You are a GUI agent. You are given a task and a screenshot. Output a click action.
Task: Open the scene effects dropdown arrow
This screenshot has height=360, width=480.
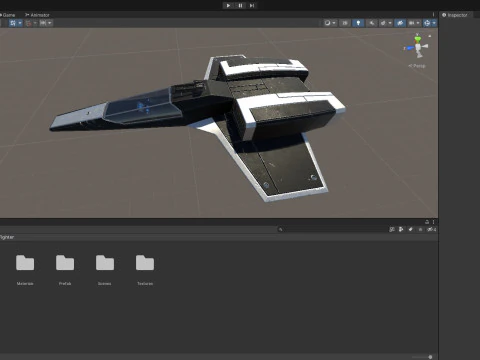[x=390, y=23]
